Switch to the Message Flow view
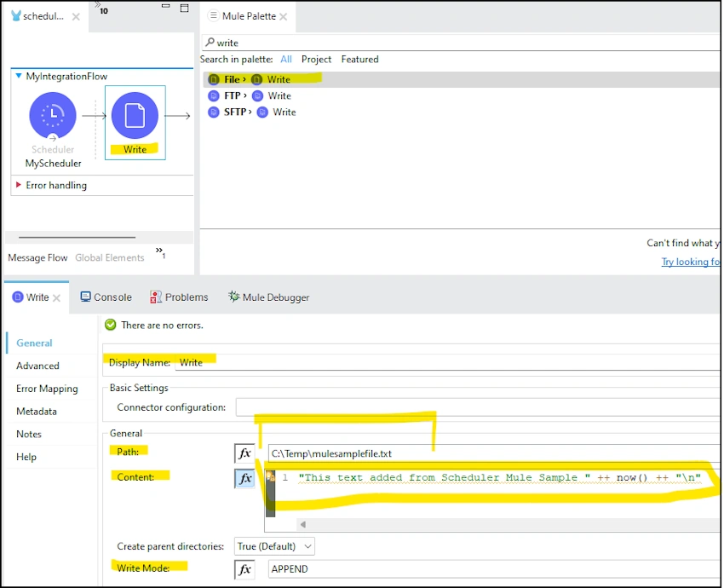The width and height of the screenshot is (724, 588). pos(37,257)
